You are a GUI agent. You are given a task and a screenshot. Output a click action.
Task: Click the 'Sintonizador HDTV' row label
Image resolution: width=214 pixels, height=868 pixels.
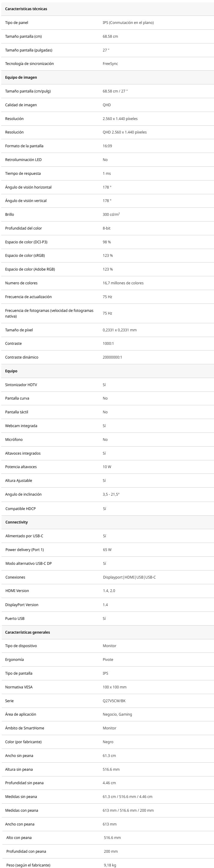click(x=21, y=385)
